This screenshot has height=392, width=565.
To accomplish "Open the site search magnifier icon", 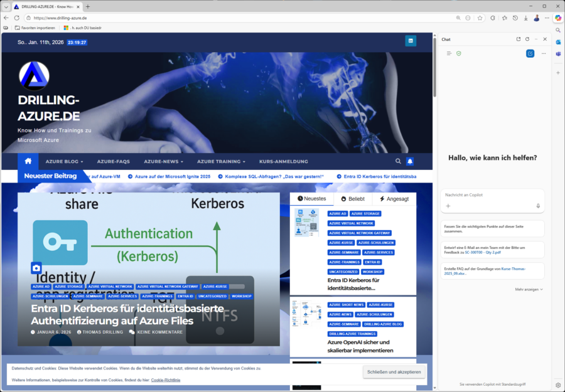I will tap(398, 161).
